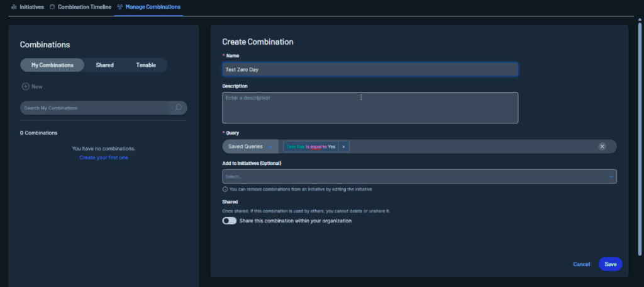Select the My Combinations segment
The height and width of the screenshot is (287, 644).
[x=52, y=65]
